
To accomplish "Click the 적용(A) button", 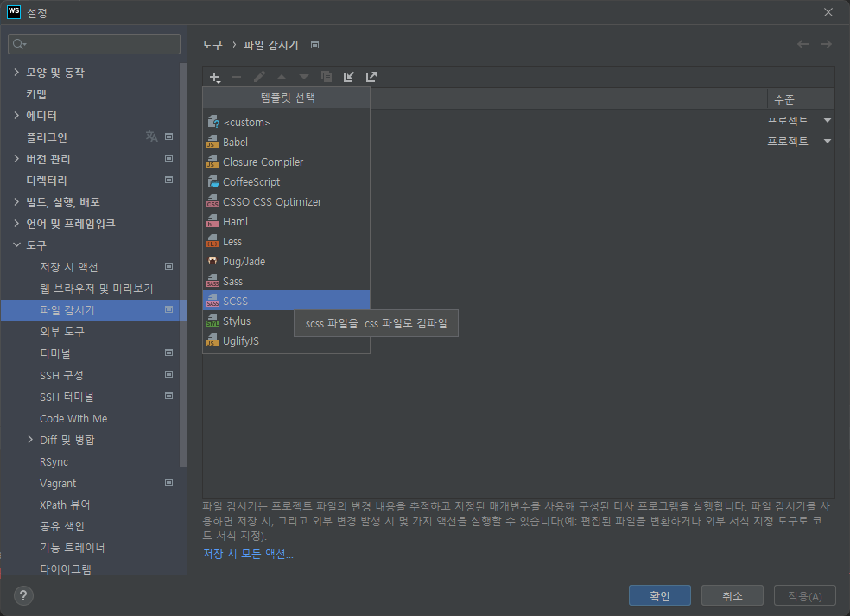I will tap(805, 595).
